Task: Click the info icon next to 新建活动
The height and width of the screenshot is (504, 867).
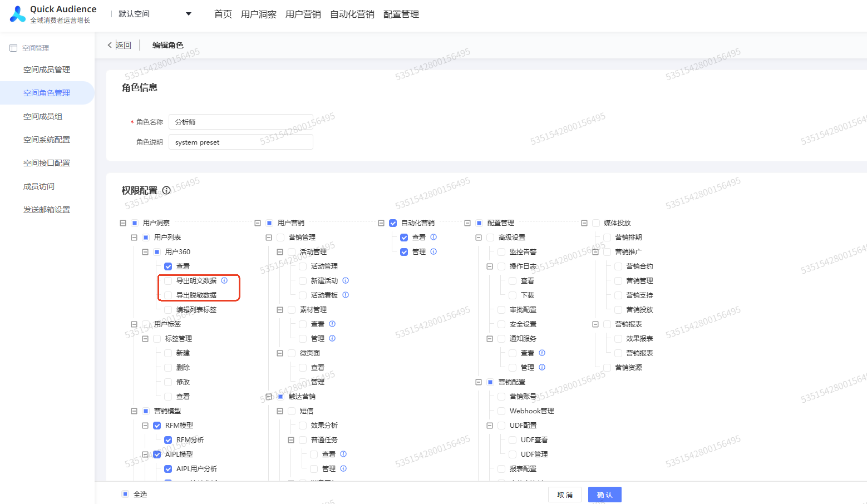Action: pos(346,280)
